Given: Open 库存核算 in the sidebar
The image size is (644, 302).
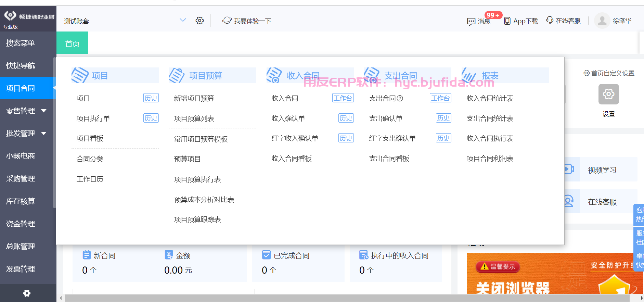Looking at the screenshot, I should pos(21,201).
